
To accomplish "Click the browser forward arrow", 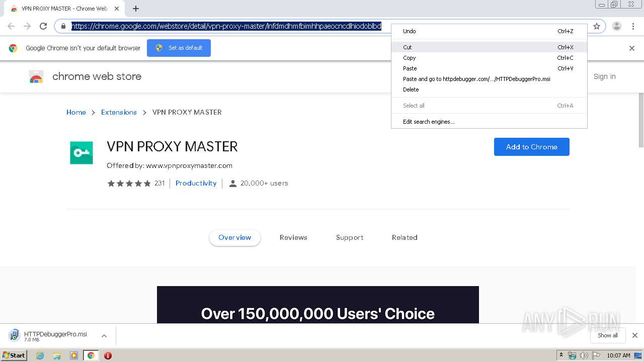I will coord(27,26).
